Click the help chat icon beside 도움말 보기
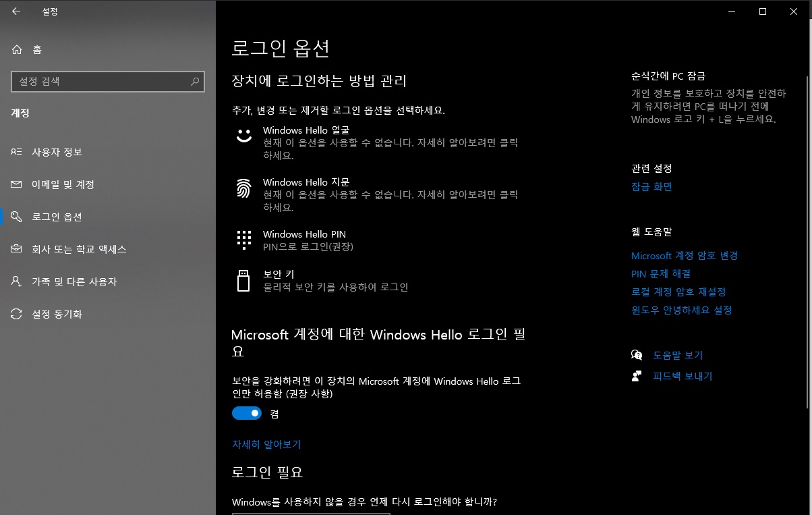812x515 pixels. (x=637, y=355)
